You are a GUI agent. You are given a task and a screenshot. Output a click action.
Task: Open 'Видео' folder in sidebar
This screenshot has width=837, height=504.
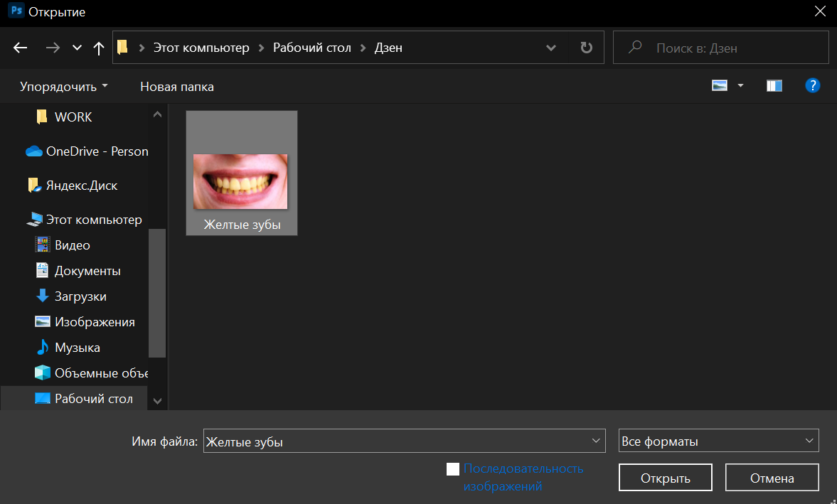pos(74,245)
